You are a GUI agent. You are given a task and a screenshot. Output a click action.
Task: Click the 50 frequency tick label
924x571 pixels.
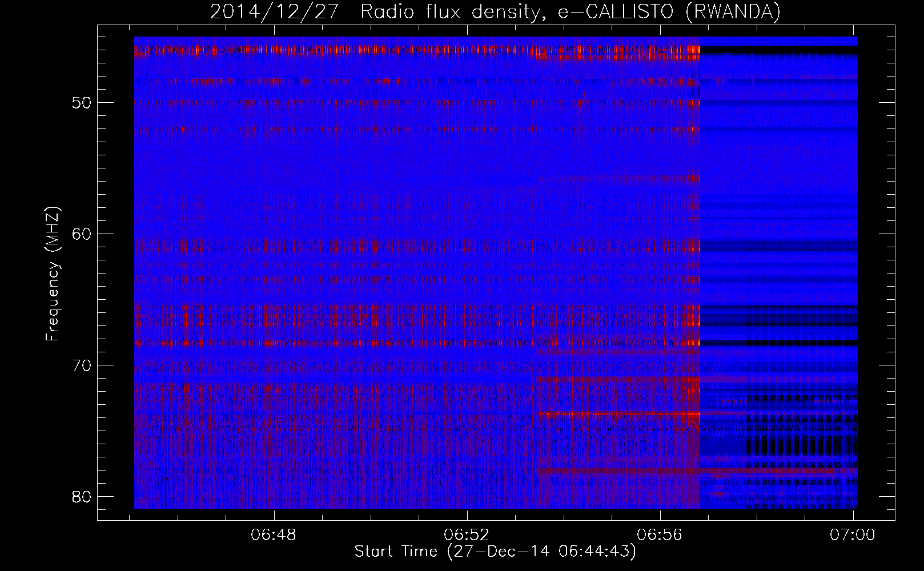[82, 103]
